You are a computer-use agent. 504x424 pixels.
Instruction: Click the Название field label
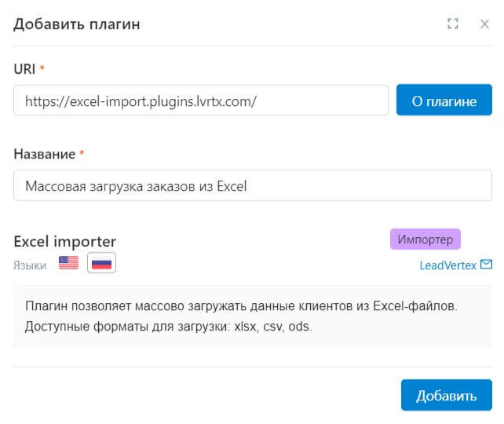(45, 154)
